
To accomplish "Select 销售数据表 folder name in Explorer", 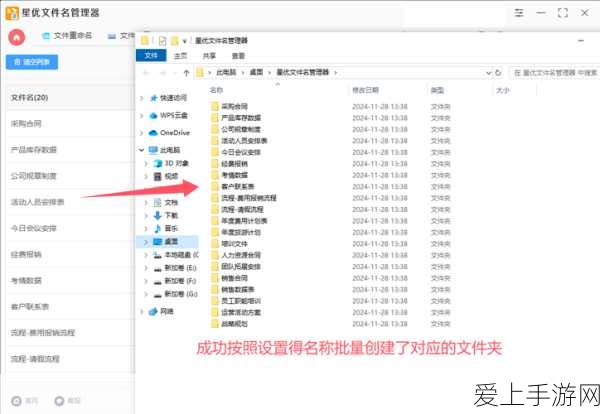I will (238, 290).
